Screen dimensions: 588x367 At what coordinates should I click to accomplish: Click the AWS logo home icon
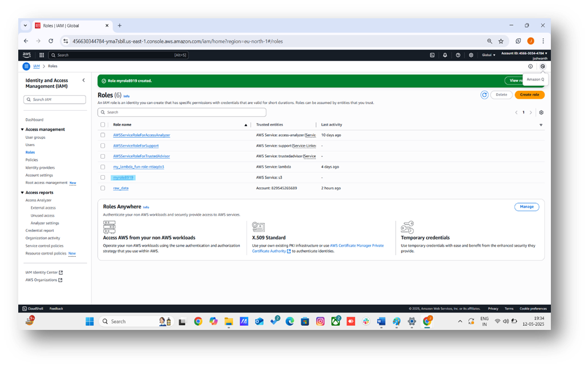point(27,55)
